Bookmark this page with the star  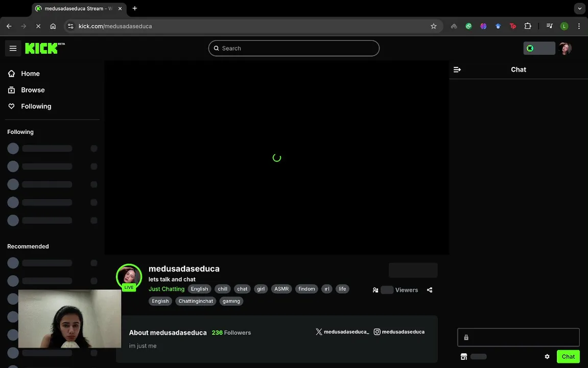(434, 26)
